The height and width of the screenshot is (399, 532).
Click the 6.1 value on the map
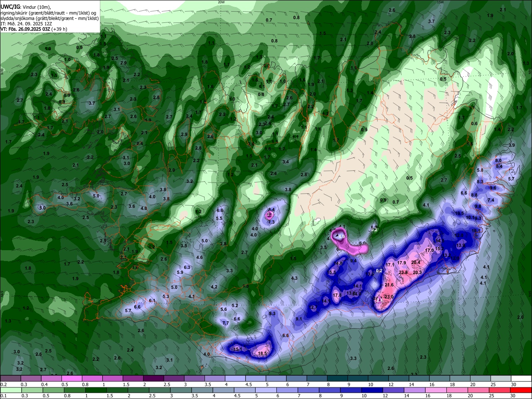pos(152,300)
